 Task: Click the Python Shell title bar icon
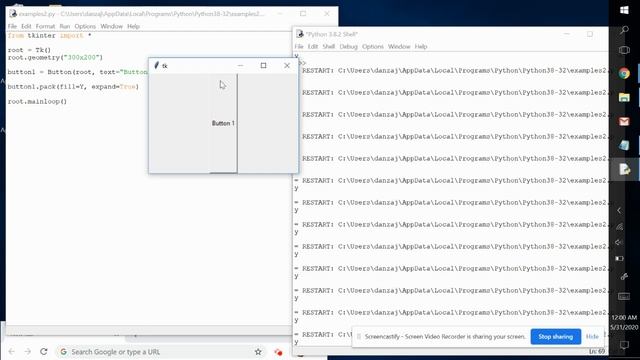pyautogui.click(x=300, y=34)
